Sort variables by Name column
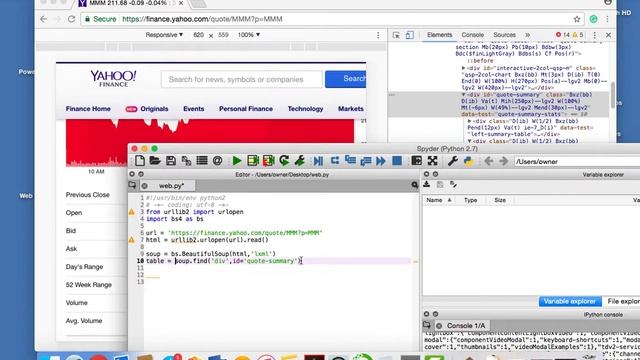 [x=439, y=200]
